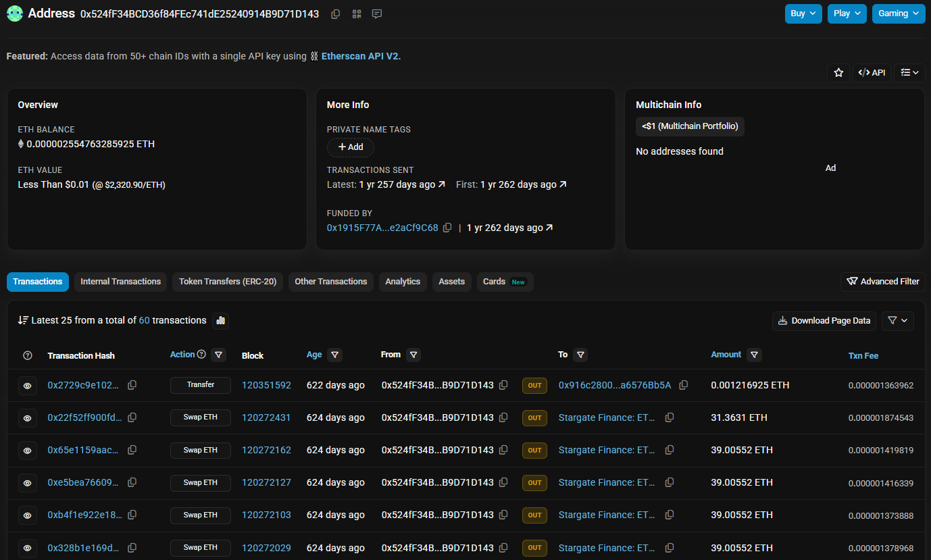This screenshot has height=560, width=931.
Task: Toggle the favorite star for this address
Action: (x=838, y=72)
